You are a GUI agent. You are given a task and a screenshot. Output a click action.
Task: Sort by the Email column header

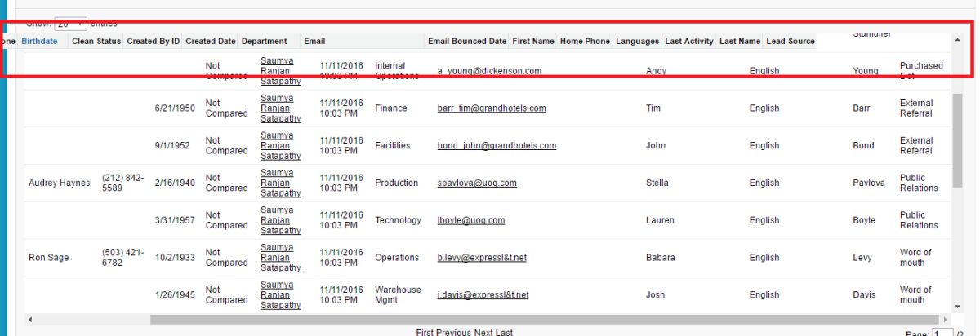tap(314, 42)
